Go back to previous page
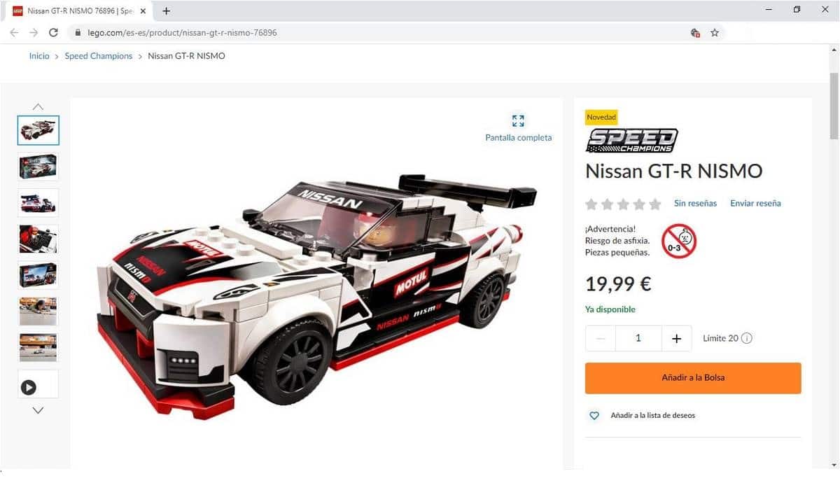The height and width of the screenshot is (504, 840). point(14,32)
